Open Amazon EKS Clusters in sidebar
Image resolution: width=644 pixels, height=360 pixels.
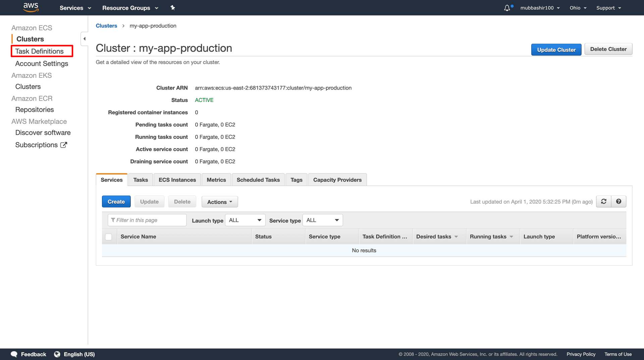(28, 87)
